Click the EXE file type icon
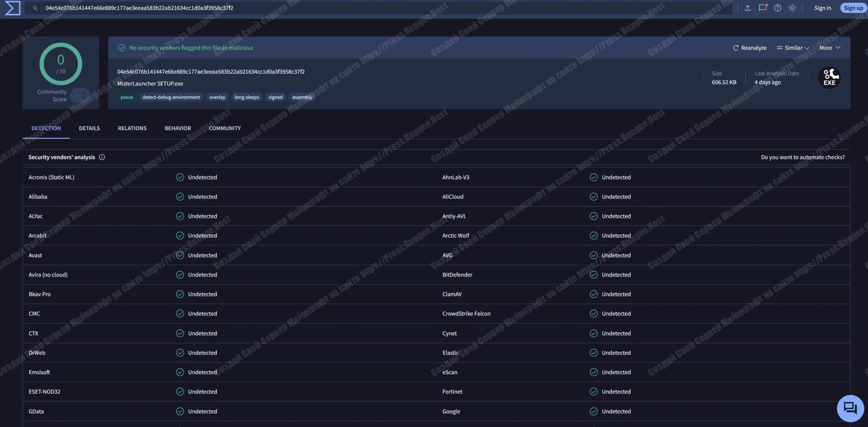The width and height of the screenshot is (868, 427). pos(830,78)
